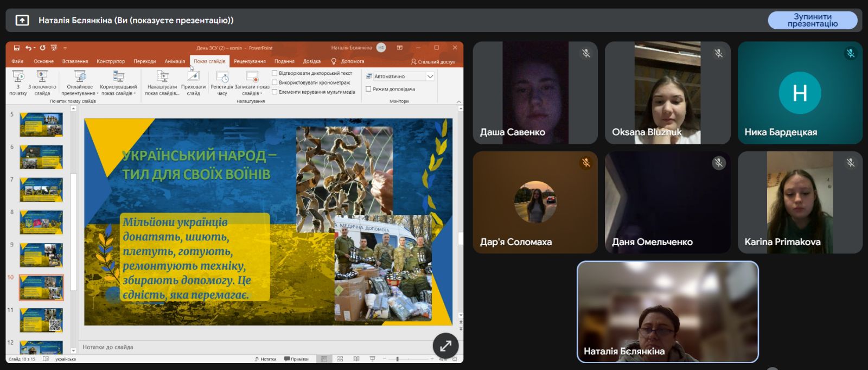This screenshot has height=370, width=868.
Task: Switch to the Конструктор ribbon tab
Action: 111,61
